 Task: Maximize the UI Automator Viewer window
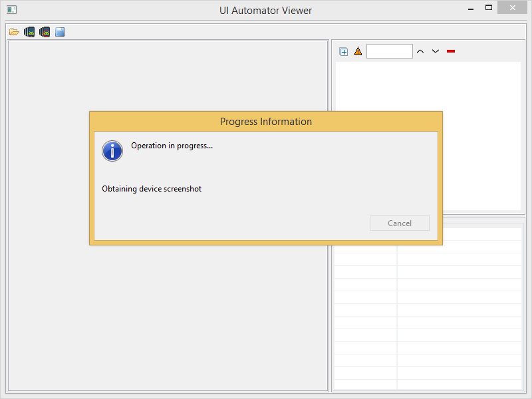tap(489, 7)
